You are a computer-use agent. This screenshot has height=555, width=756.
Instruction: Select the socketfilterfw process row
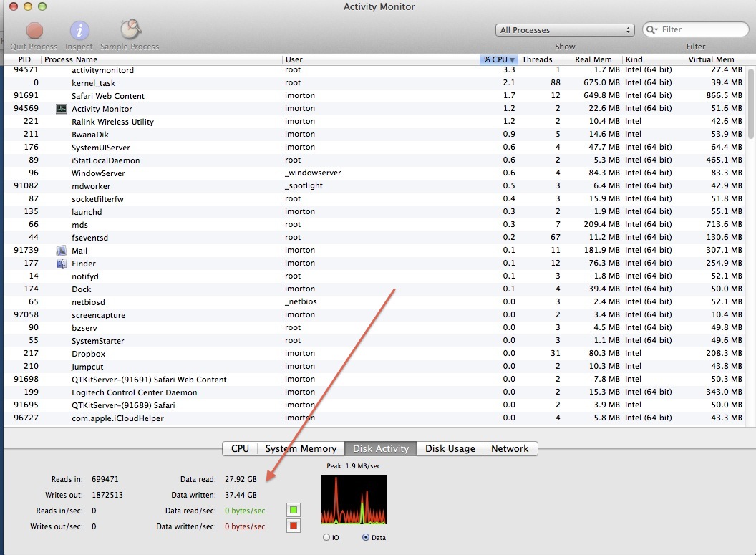pos(374,199)
